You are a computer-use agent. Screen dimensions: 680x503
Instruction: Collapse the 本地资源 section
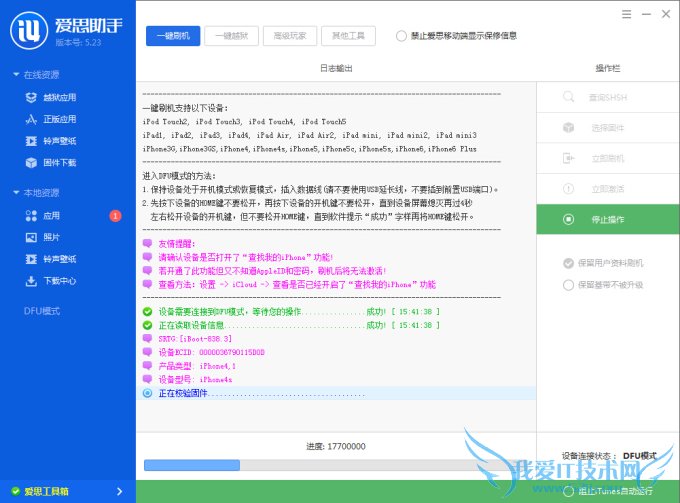tap(16, 193)
